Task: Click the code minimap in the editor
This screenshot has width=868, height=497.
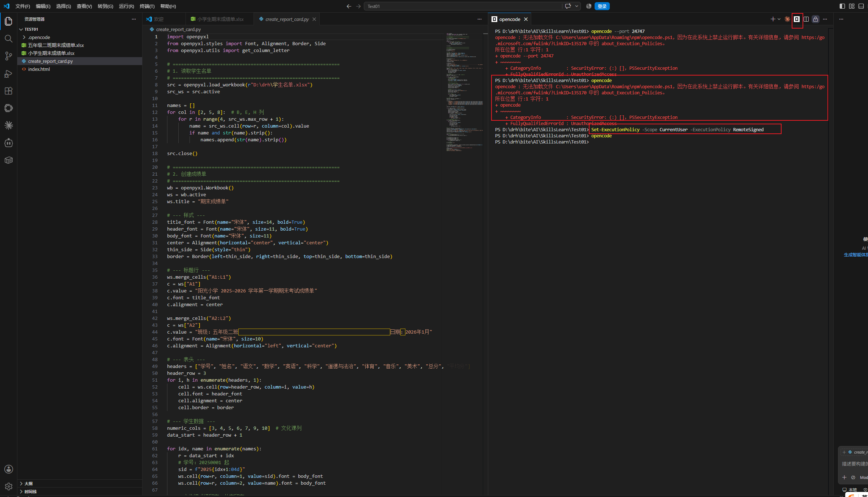Action: click(x=464, y=92)
